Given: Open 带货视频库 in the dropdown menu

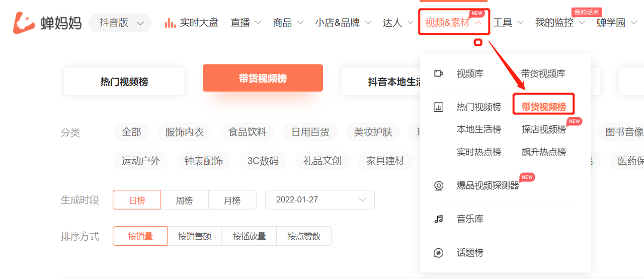Looking at the screenshot, I should (x=543, y=74).
